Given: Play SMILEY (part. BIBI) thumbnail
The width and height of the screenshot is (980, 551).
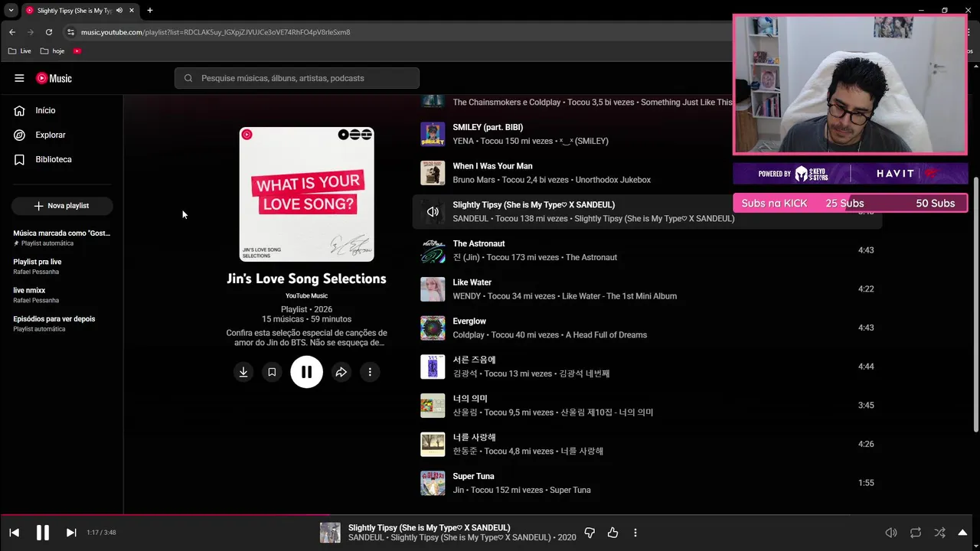Looking at the screenshot, I should pyautogui.click(x=433, y=134).
